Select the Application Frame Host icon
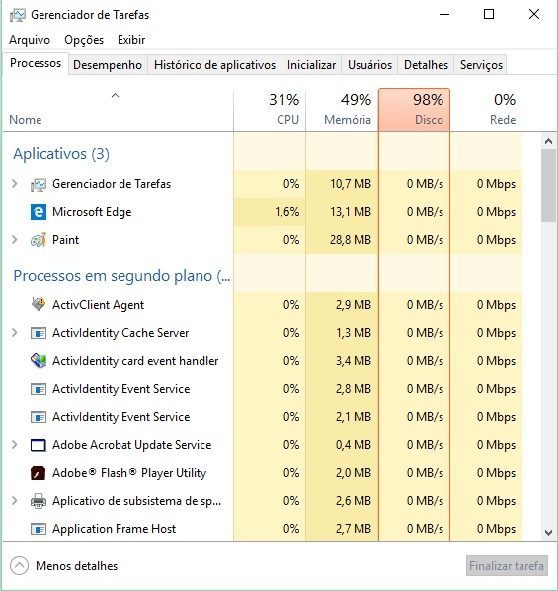The width and height of the screenshot is (558, 591). (x=38, y=529)
